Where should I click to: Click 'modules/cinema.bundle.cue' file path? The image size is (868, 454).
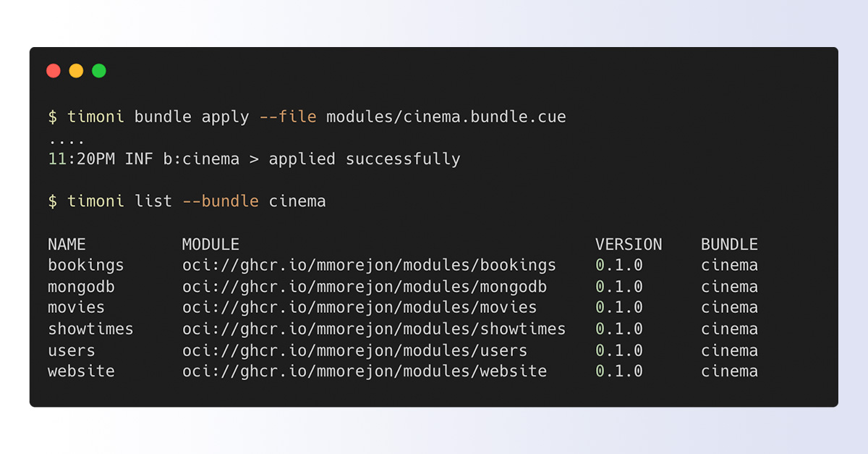coord(446,117)
